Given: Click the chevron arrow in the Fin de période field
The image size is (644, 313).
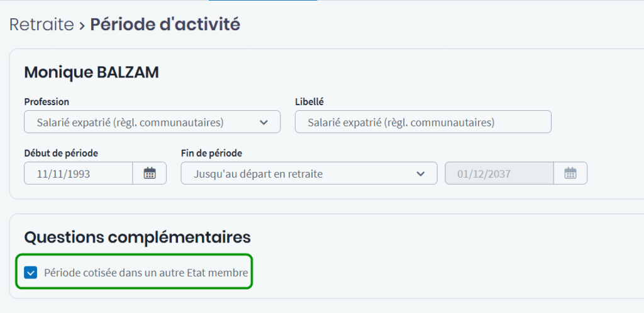Looking at the screenshot, I should pos(420,173).
